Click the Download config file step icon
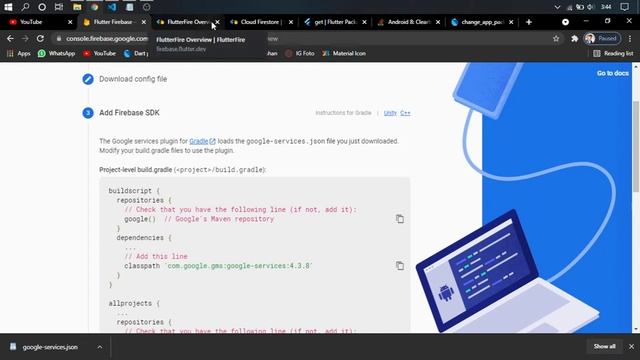The height and width of the screenshot is (360, 640). [88, 79]
